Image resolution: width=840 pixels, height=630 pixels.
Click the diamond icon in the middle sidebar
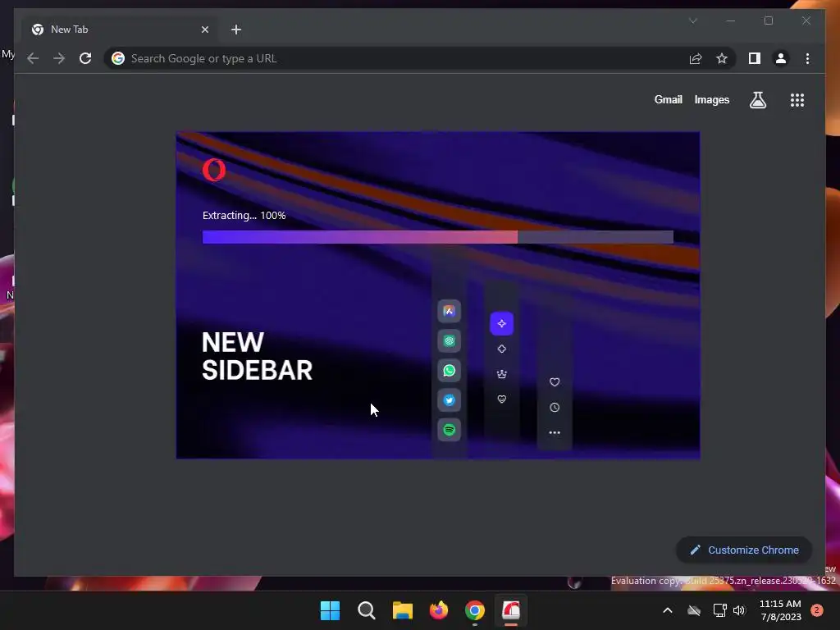[x=501, y=349]
